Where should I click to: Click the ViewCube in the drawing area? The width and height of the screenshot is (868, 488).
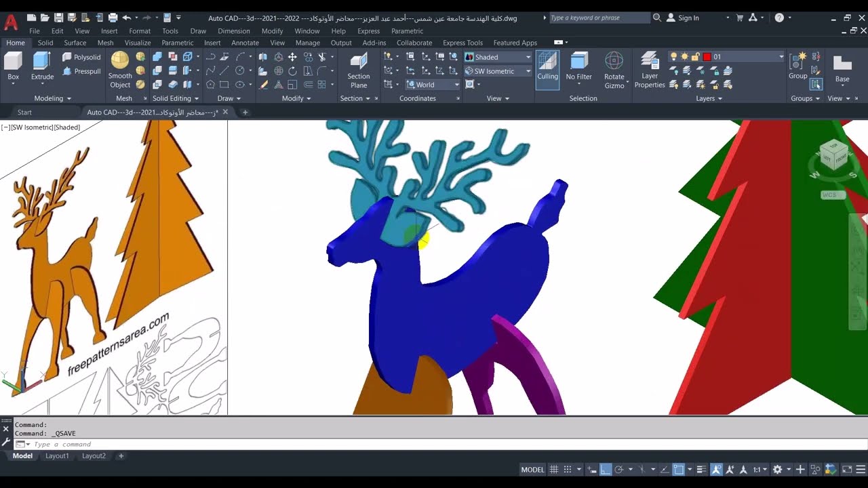[x=833, y=155]
